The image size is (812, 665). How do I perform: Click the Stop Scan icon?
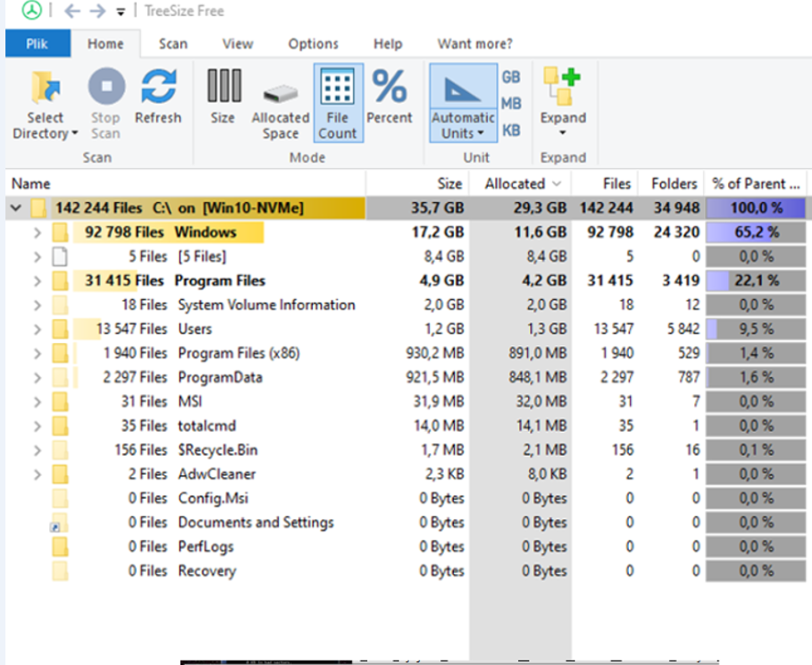tap(106, 86)
